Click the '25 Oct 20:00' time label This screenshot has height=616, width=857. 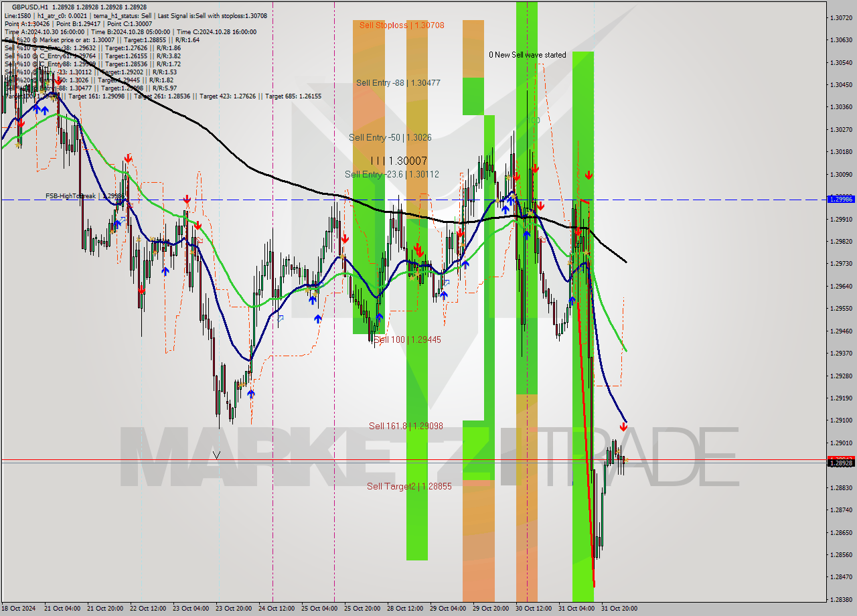pos(362,609)
